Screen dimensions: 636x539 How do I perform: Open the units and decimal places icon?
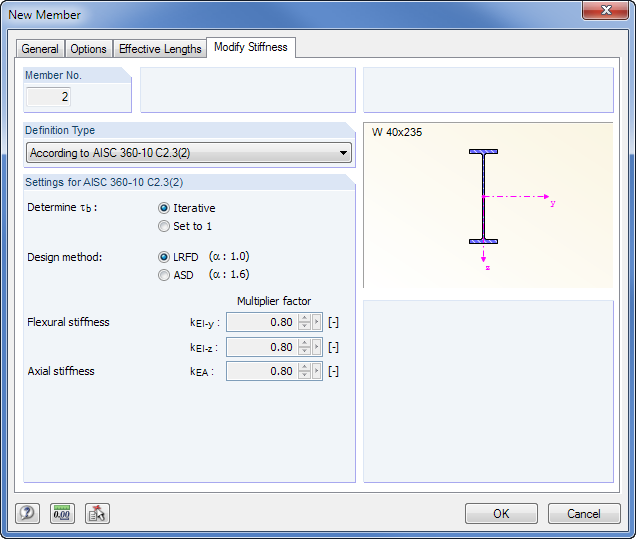[62, 513]
